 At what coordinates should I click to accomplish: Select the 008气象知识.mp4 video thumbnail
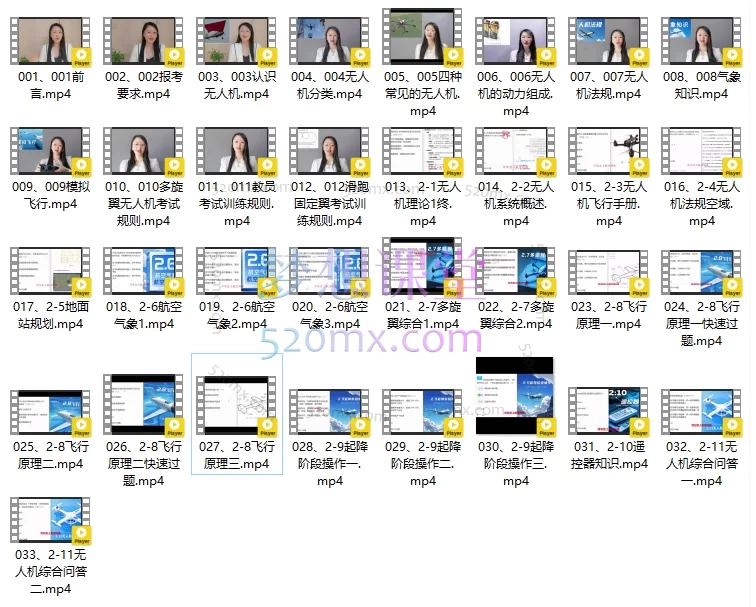coord(701,40)
